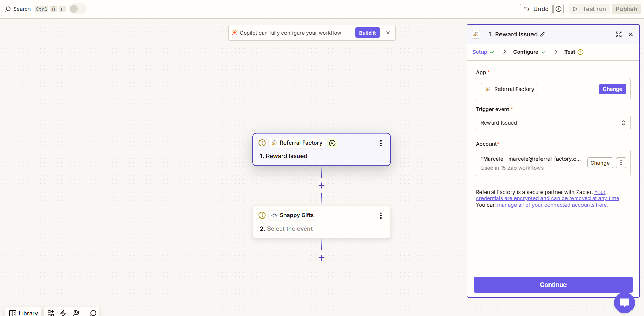Open three-dot menu on Snappy Gifts step
Screen dimensions: 644x316
[381, 215]
